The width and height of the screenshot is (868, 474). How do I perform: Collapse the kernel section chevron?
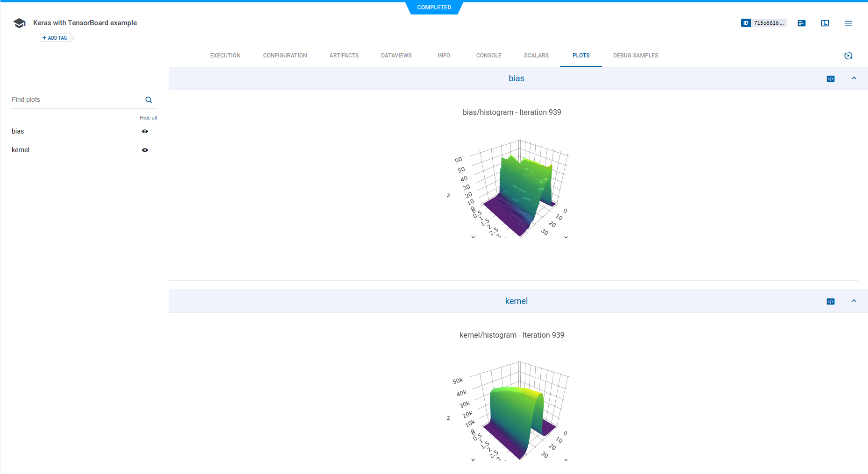pyautogui.click(x=855, y=301)
